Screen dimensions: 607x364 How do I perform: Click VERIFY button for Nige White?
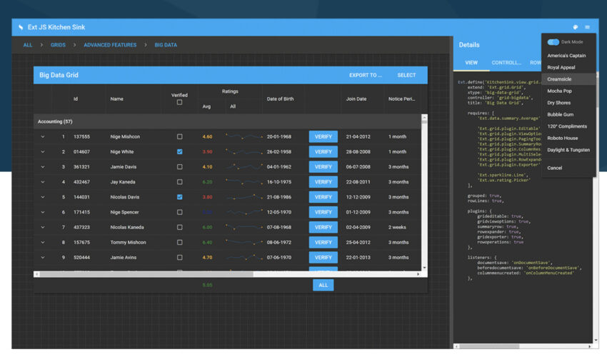click(323, 151)
